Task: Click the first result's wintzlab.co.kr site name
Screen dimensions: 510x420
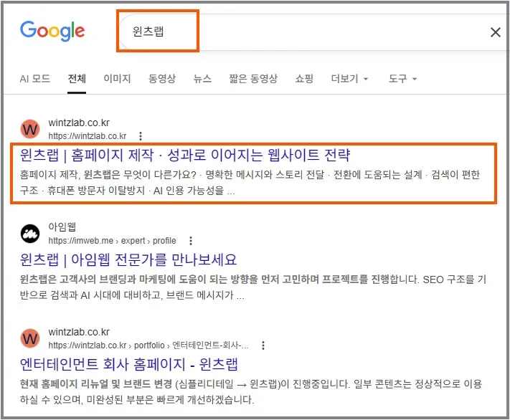Action: [x=79, y=123]
